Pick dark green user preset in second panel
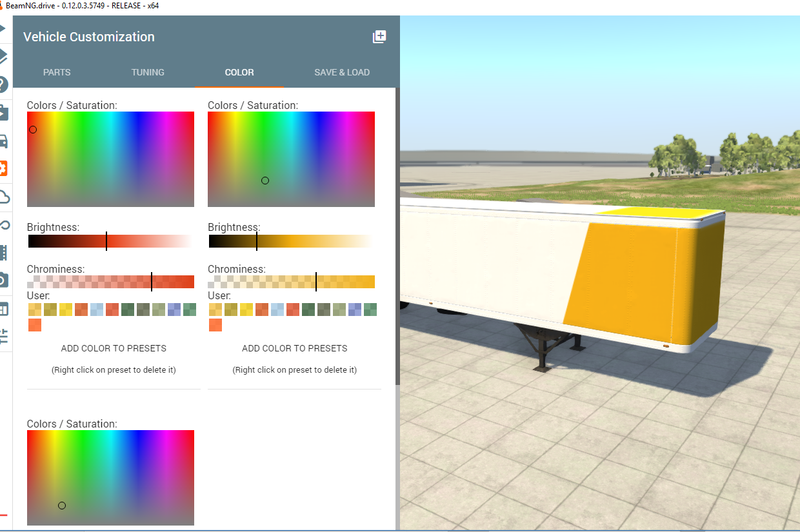 (308, 310)
